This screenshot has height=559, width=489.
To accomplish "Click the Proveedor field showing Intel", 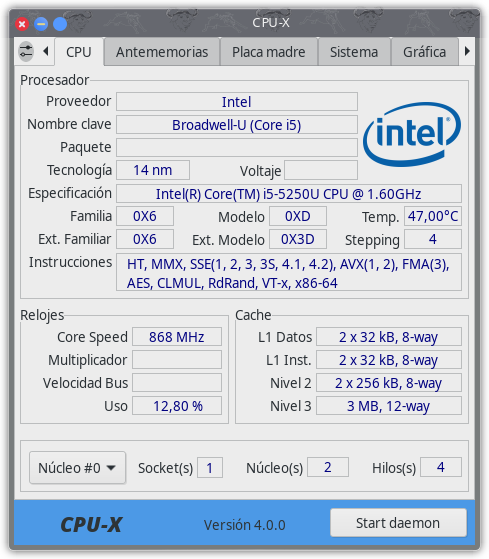I will click(237, 102).
